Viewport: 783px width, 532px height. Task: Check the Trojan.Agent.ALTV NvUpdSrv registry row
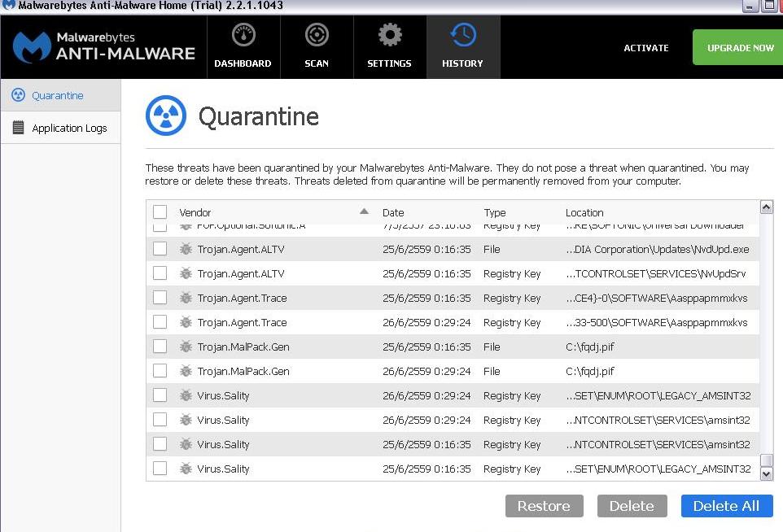160,273
